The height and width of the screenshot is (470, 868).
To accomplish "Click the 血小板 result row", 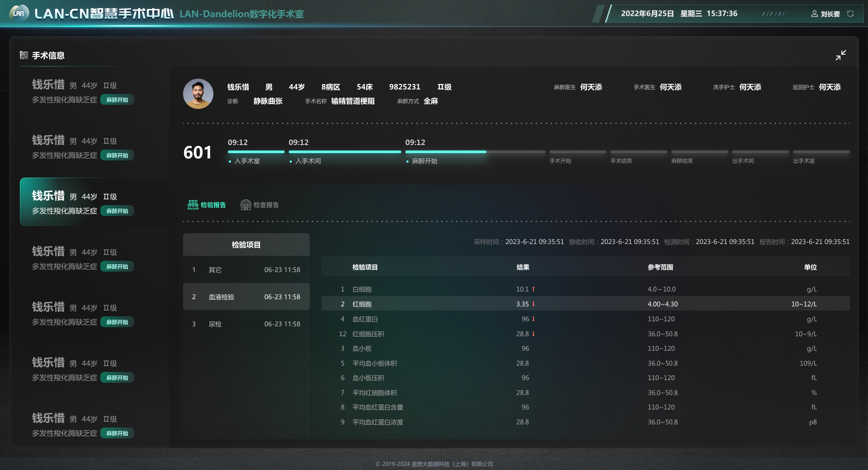I will coord(585,348).
